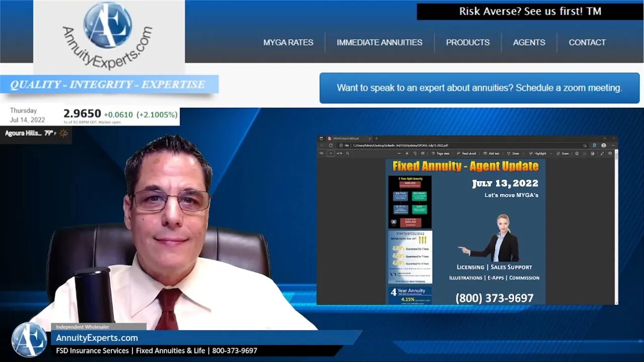Zoom in the PDF with plus
The height and width of the screenshot is (362, 644).
(407, 153)
